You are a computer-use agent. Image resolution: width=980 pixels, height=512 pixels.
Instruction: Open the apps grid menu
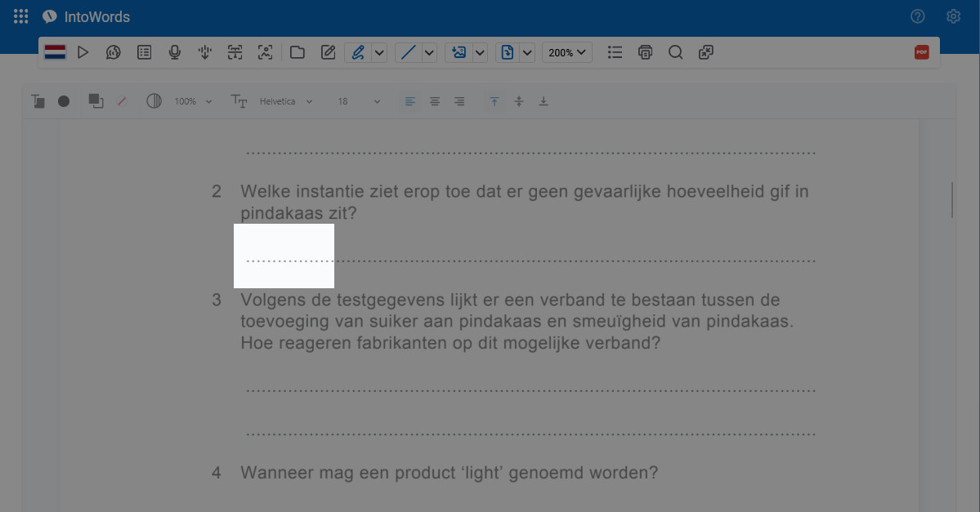click(x=20, y=16)
